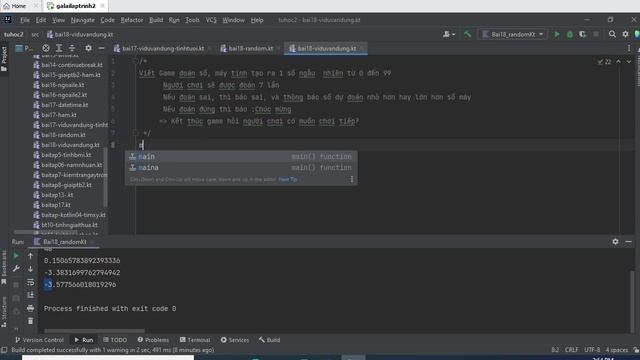Open the Tools menu

(192, 20)
